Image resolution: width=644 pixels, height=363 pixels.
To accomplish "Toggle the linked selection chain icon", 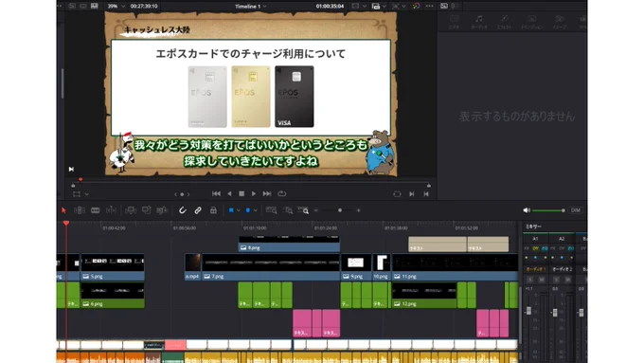I will pyautogui.click(x=198, y=210).
